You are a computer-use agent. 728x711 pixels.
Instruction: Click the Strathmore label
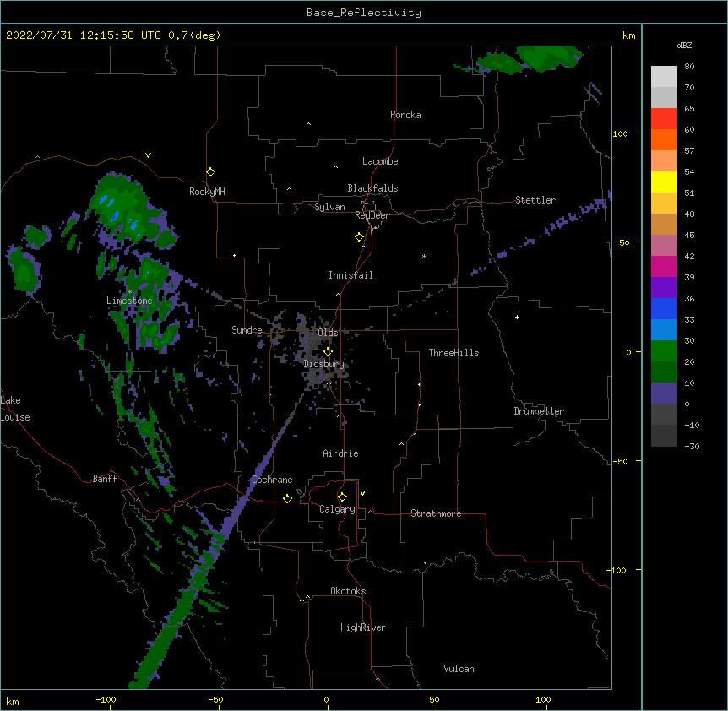(x=436, y=513)
